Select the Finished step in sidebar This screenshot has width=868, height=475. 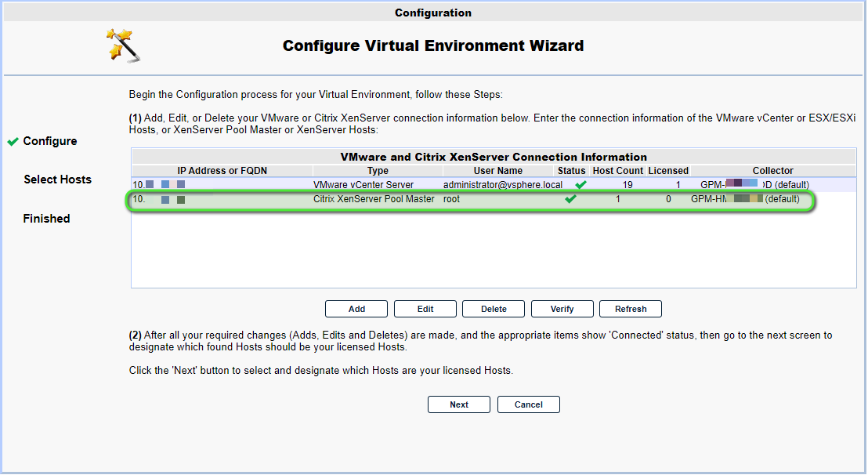(46, 219)
